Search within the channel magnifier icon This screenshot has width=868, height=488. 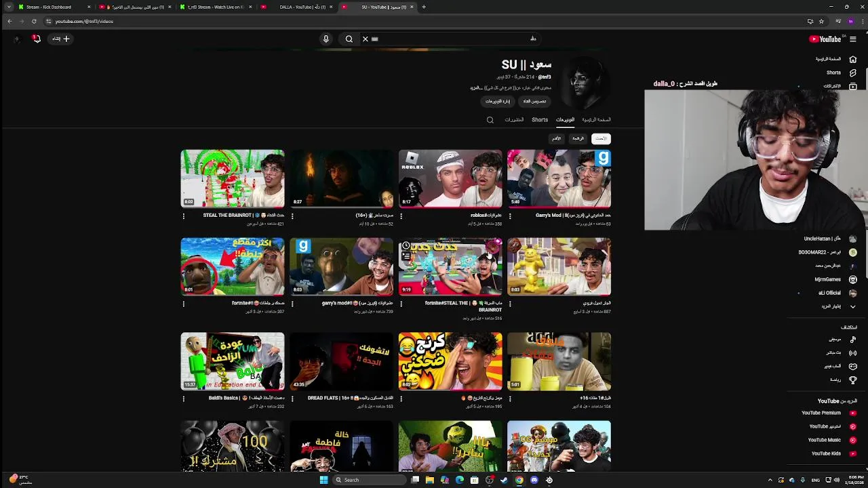coord(490,120)
